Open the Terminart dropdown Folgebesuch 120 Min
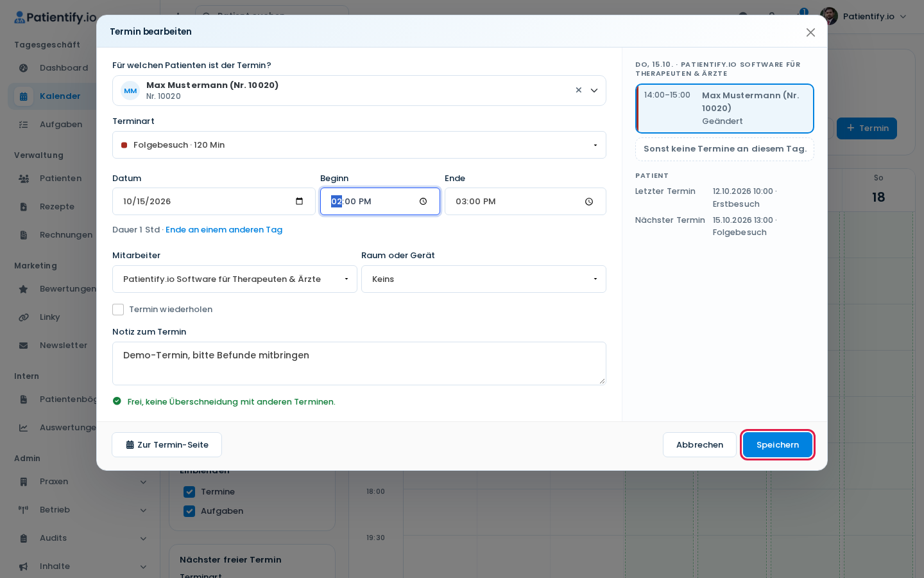The height and width of the screenshot is (578, 924). point(359,145)
